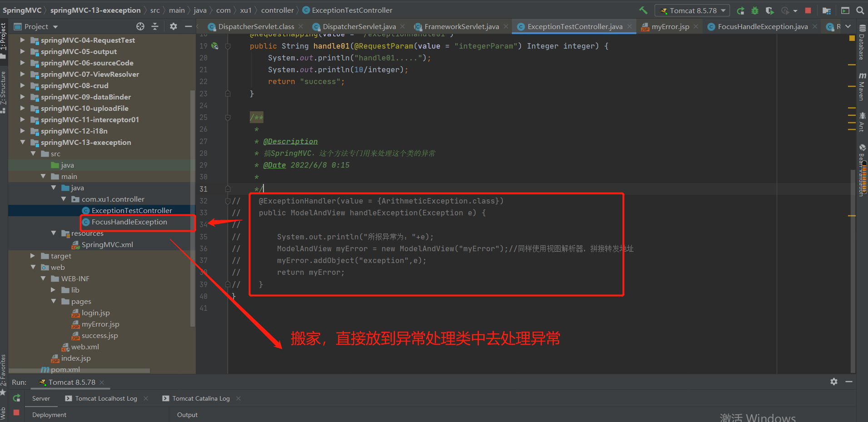Click 'springMVC-13-exeception' breadcrumb
The height and width of the screenshot is (422, 868).
(95, 10)
